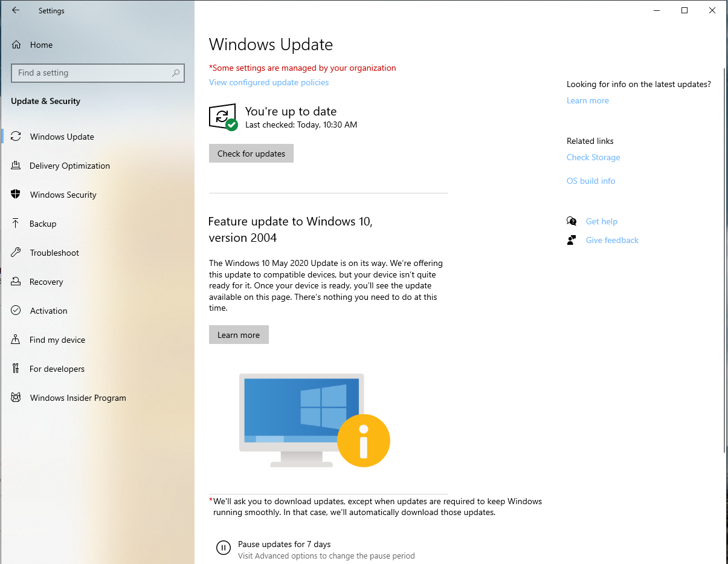Minimize the Settings window
Screen dimensions: 728x564
point(656,10)
